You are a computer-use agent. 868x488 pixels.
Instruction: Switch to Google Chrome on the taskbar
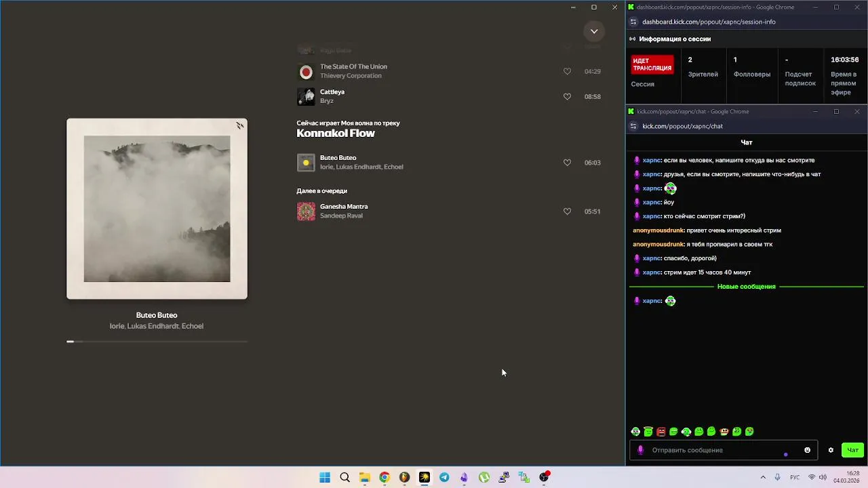[384, 478]
